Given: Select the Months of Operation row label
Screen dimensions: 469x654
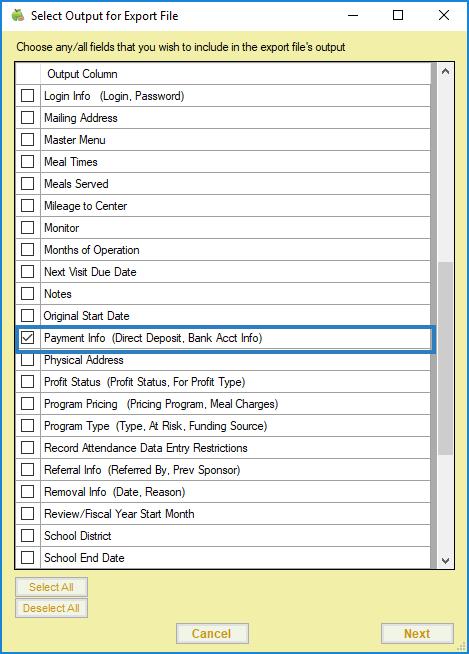Looking at the screenshot, I should pos(92,250).
